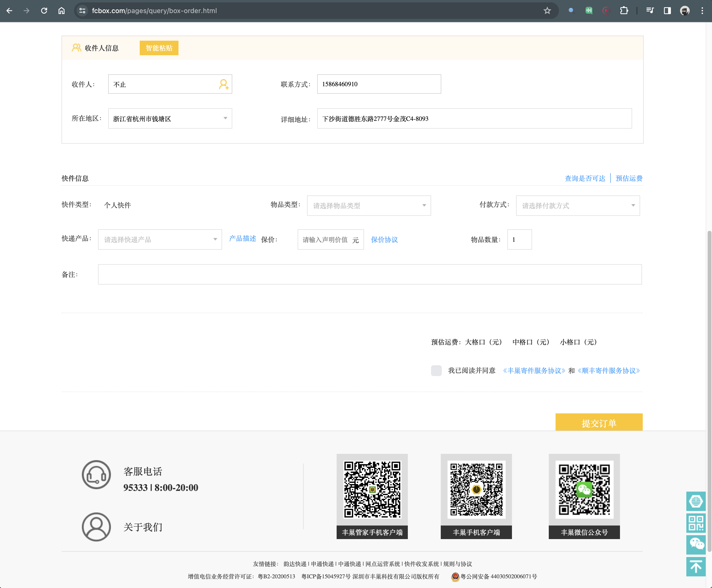
Task: Go to the browser home page
Action: (x=61, y=10)
